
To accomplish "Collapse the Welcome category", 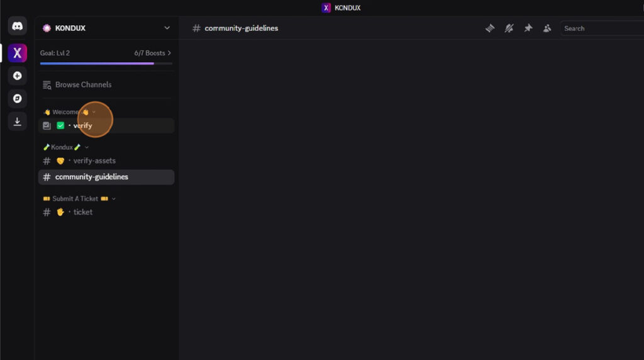I will point(69,112).
